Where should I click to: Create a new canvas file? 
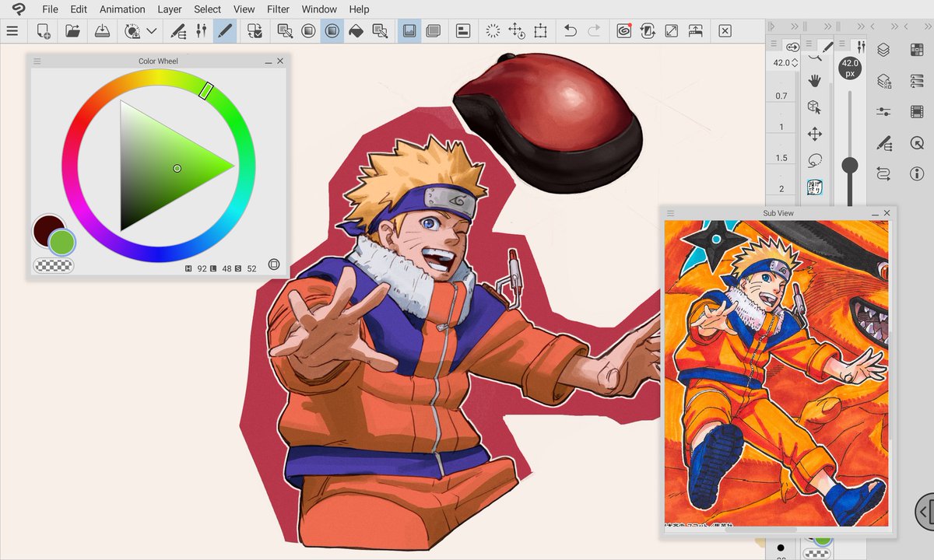[44, 31]
